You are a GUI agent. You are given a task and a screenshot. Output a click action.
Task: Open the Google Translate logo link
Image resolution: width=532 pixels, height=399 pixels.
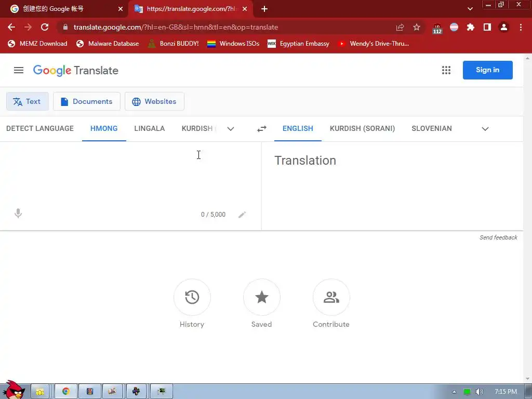tap(76, 71)
